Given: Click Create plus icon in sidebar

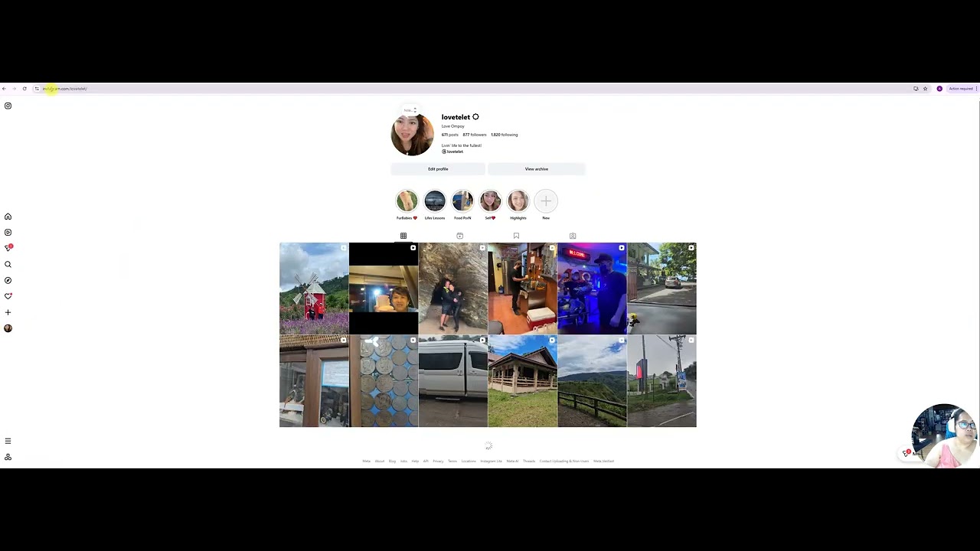Looking at the screenshot, I should [x=8, y=312].
